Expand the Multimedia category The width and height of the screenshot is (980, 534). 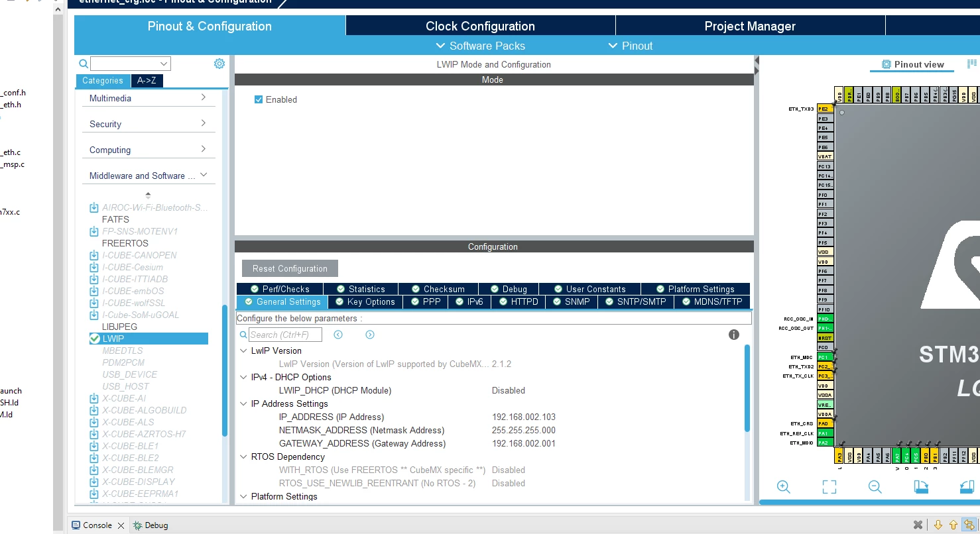pyautogui.click(x=149, y=98)
